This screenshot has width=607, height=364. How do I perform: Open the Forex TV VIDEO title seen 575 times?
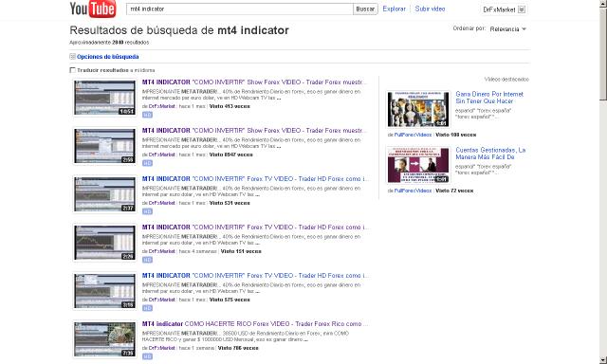coord(255,276)
